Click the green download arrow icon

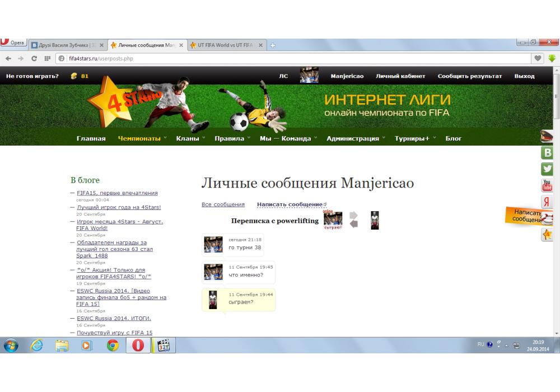552,58
